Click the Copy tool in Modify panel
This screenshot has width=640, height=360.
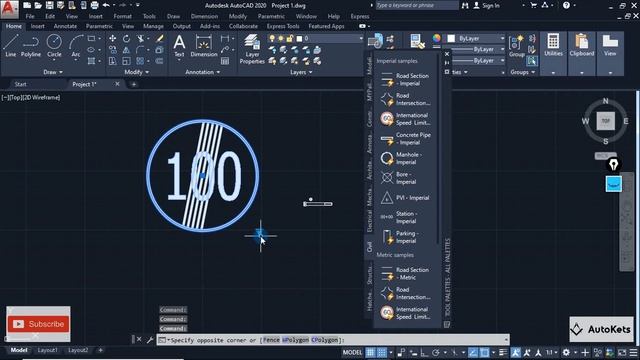113,50
